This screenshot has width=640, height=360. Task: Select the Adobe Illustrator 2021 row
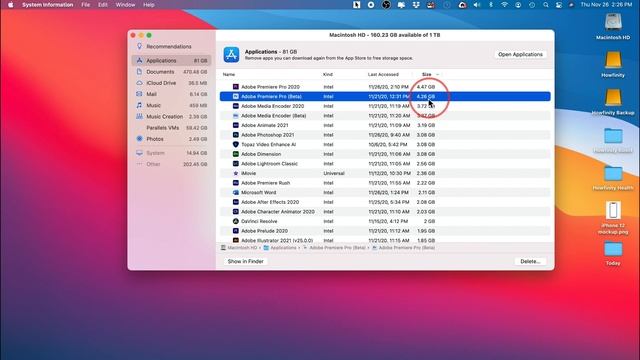[x=385, y=240]
